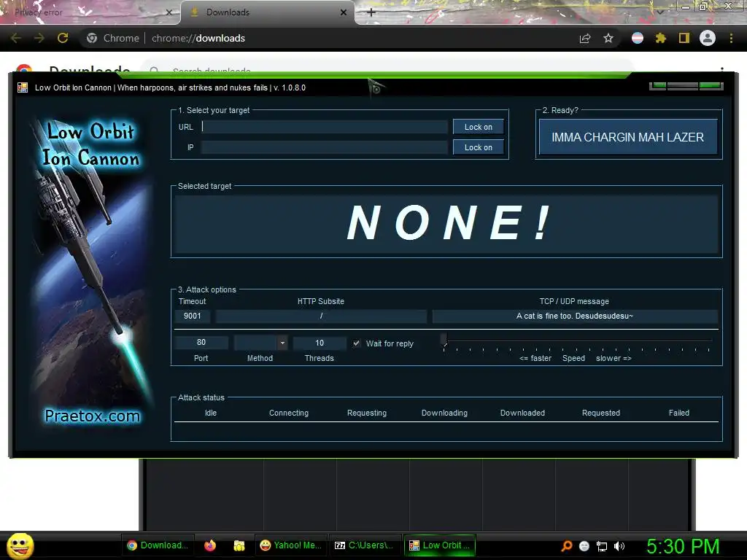Select the NONE! selected target text
This screenshot has height=560, width=747.
[449, 222]
